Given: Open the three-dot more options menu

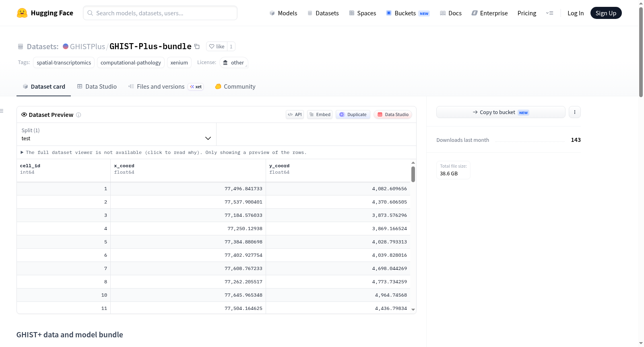Looking at the screenshot, I should (x=575, y=112).
